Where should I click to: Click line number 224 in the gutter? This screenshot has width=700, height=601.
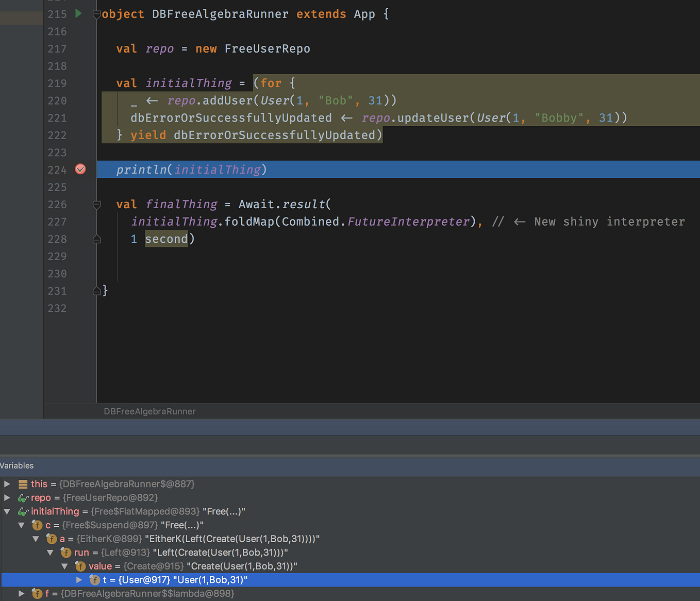[57, 169]
